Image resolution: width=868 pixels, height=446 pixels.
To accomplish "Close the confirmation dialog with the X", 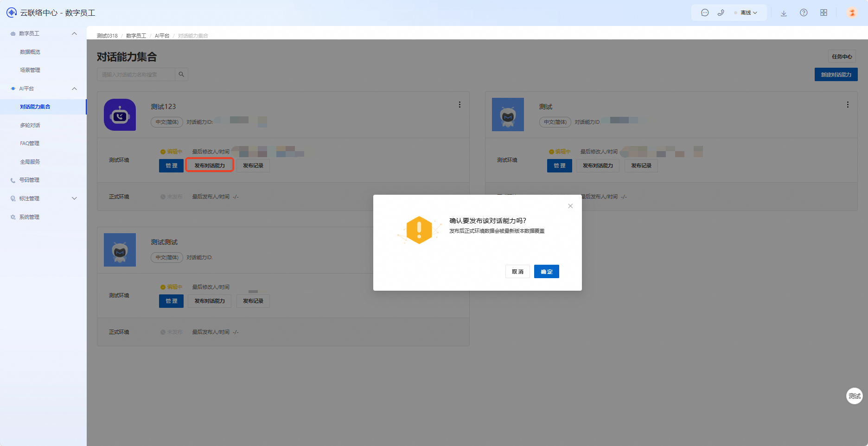I will coord(570,206).
